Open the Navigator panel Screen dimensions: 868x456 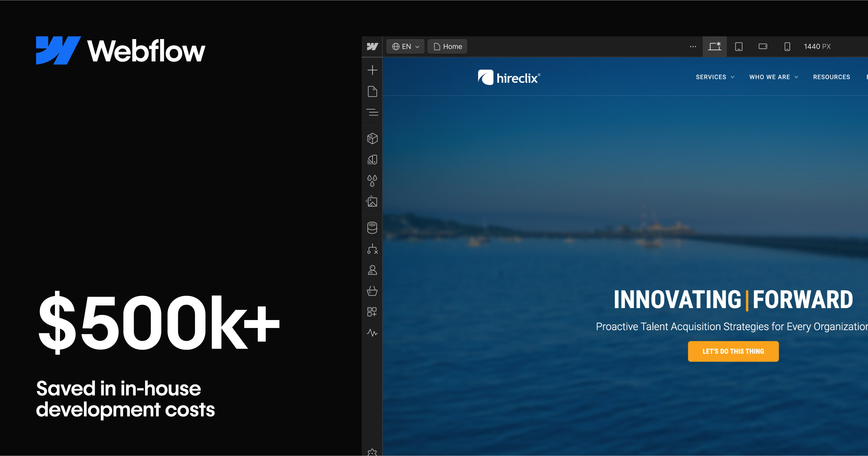point(372,112)
